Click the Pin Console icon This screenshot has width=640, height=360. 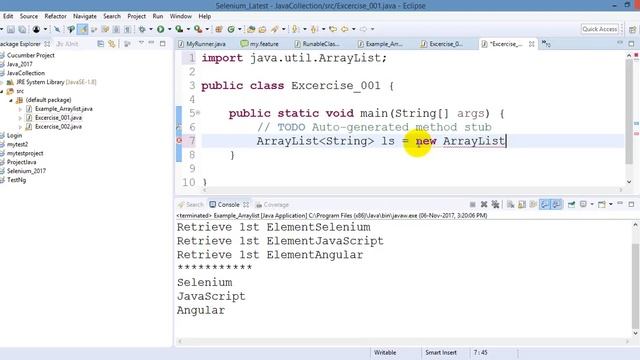click(x=571, y=204)
